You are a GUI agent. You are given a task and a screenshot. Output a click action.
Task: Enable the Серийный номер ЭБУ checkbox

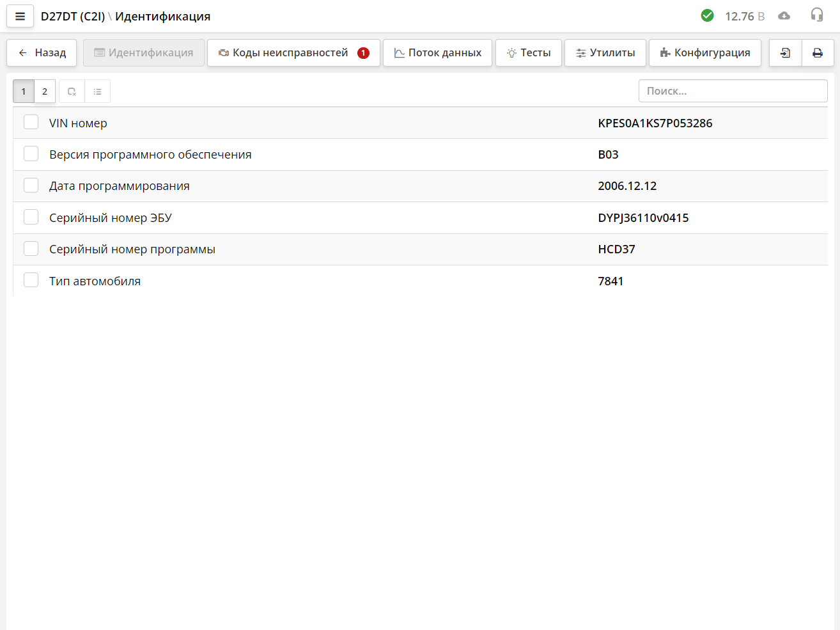coord(31,217)
